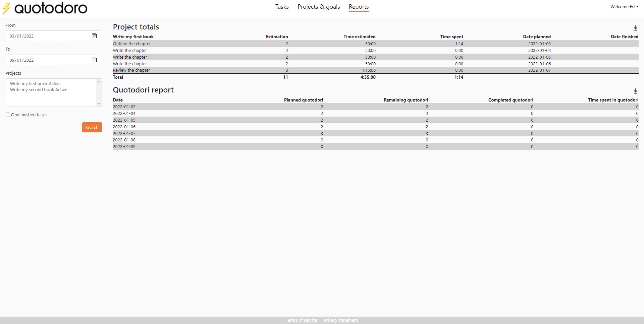Click the 1:15:00 time estimated value
The image size is (644, 324).
tap(369, 70)
